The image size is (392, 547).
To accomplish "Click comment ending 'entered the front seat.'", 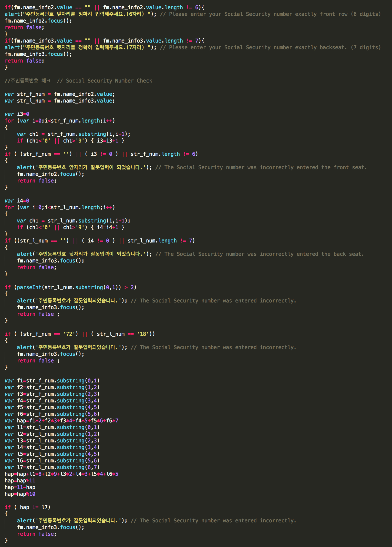I will point(261,167).
